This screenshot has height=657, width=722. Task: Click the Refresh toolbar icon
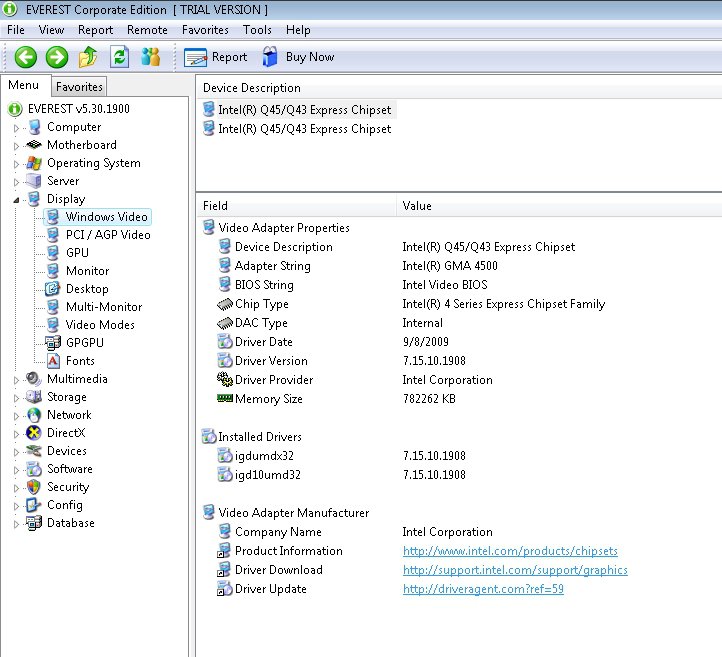(x=119, y=57)
